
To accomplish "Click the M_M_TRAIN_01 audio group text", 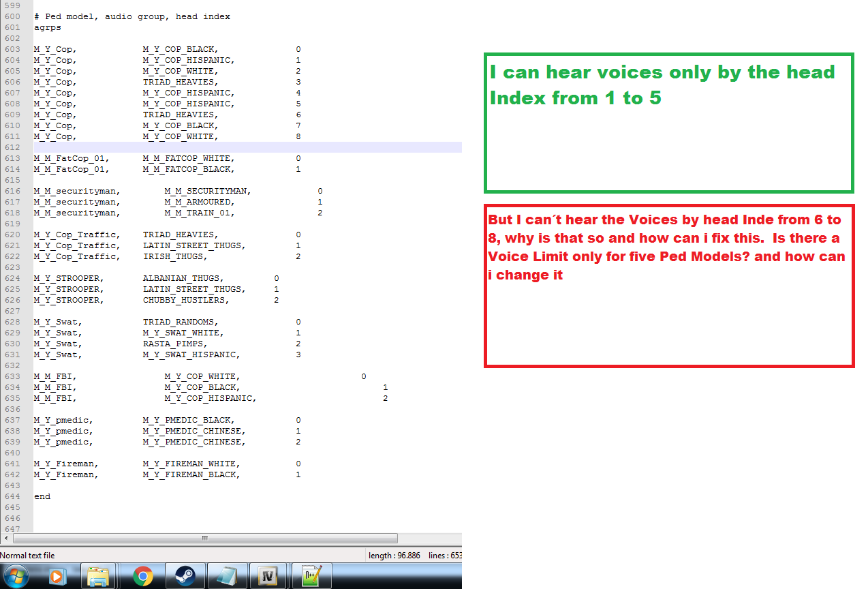I will [200, 213].
